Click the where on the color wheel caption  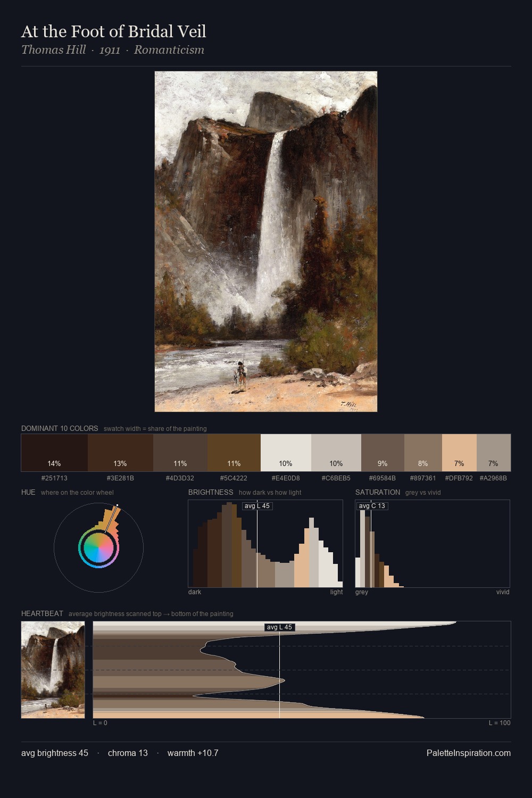(77, 492)
